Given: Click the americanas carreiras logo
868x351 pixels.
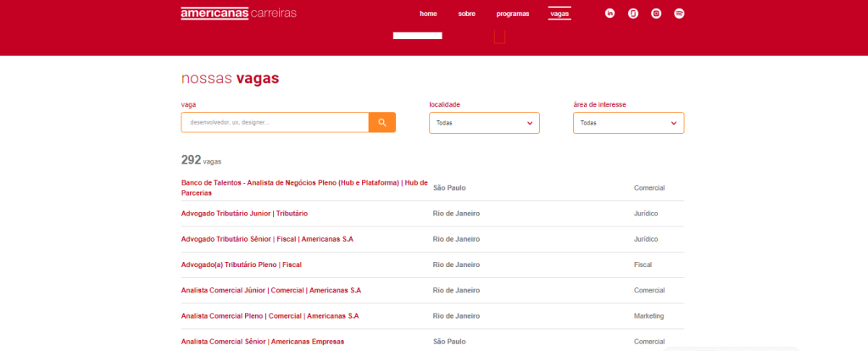Looking at the screenshot, I should click(x=238, y=13).
